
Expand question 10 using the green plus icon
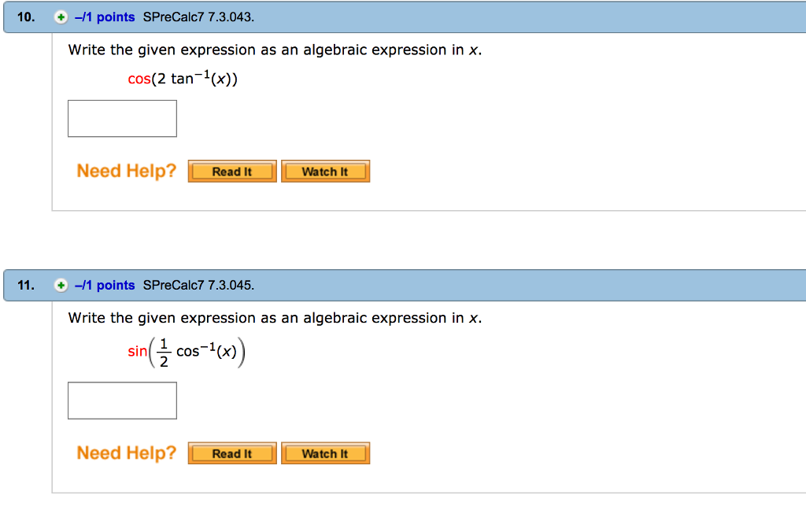(x=61, y=16)
